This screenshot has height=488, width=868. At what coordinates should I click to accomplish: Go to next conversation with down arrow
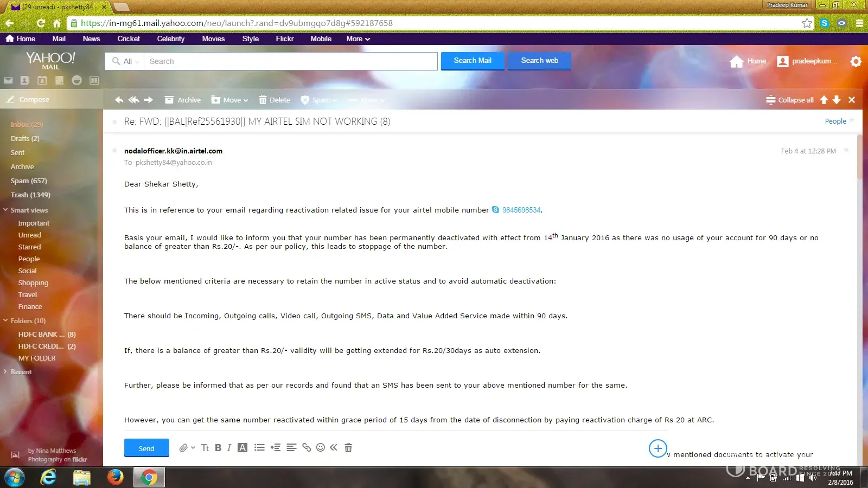[837, 100]
